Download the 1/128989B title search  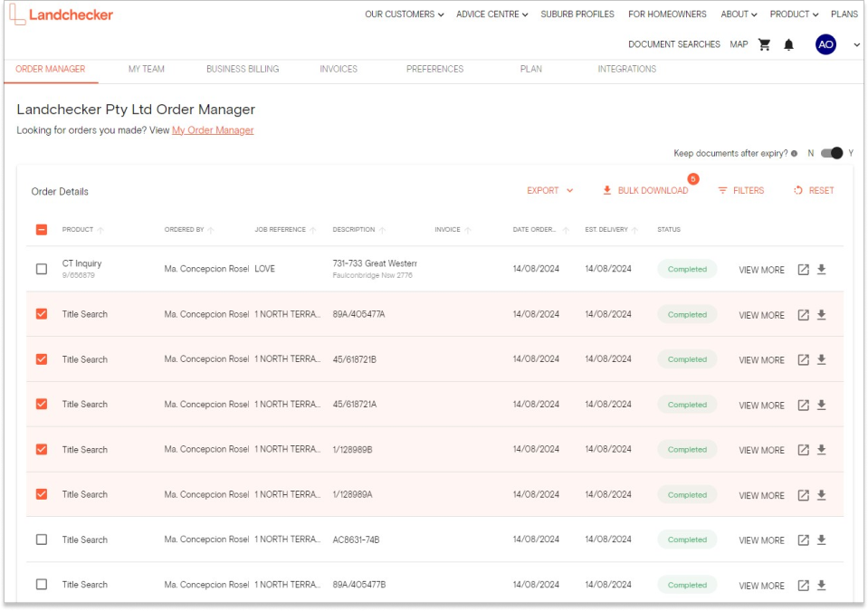822,449
